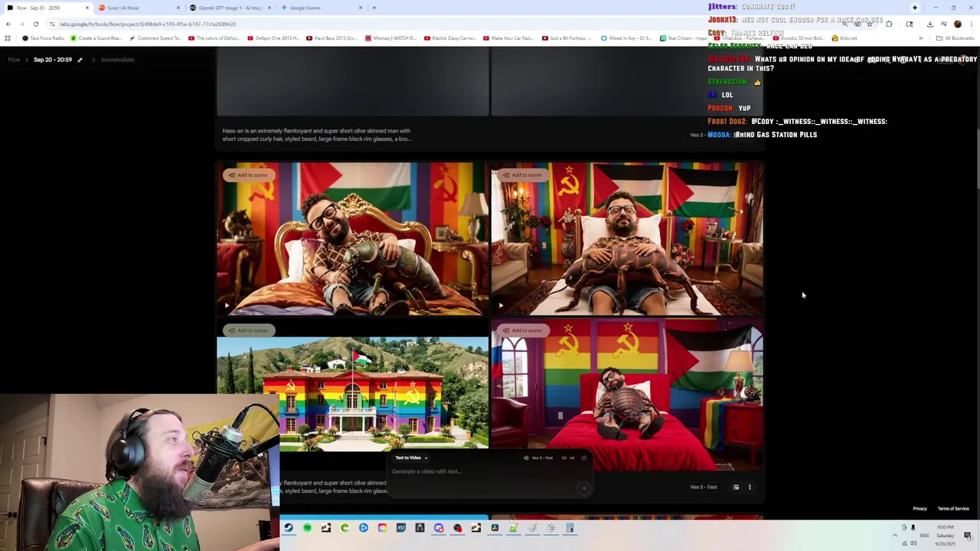Image resolution: width=980 pixels, height=551 pixels.
Task: Open the prompt box settings sliders icon
Action: pyautogui.click(x=583, y=458)
